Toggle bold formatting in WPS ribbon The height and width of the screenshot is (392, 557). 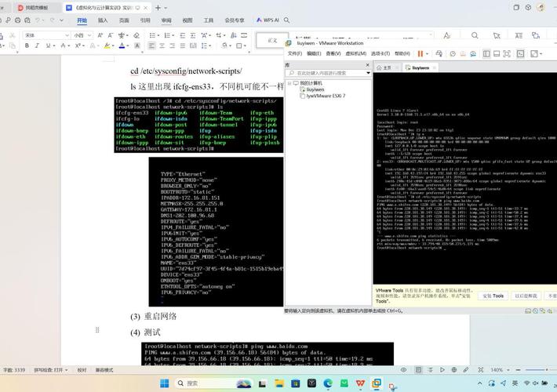click(x=27, y=45)
